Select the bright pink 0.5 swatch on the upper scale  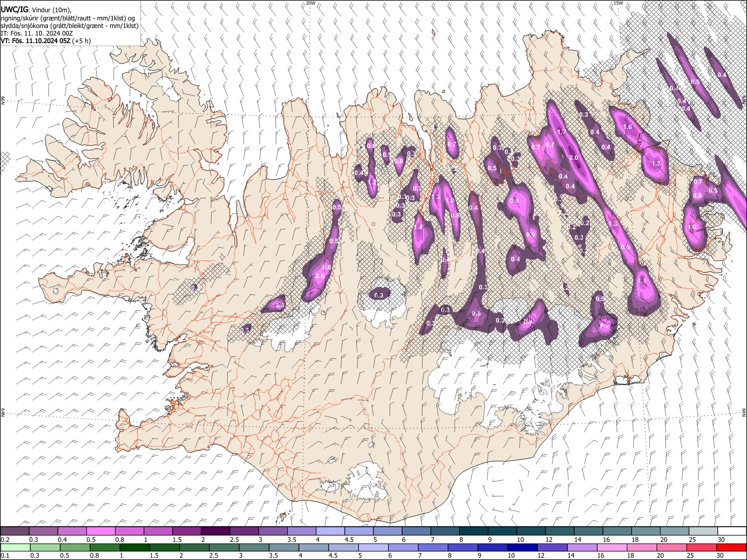(101, 531)
